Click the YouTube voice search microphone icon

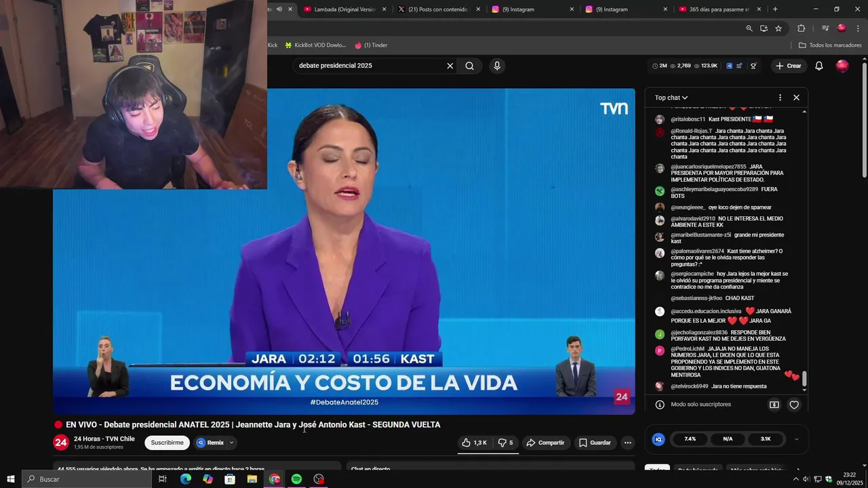click(497, 66)
